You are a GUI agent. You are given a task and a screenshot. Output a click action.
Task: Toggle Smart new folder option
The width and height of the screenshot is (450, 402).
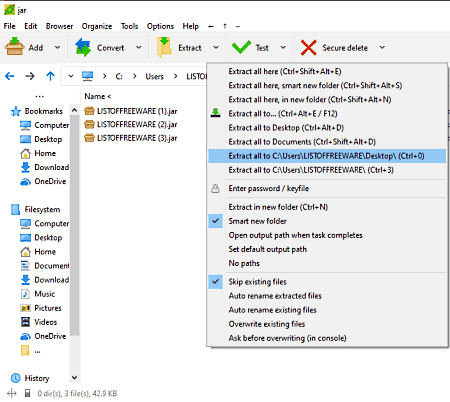(327, 221)
